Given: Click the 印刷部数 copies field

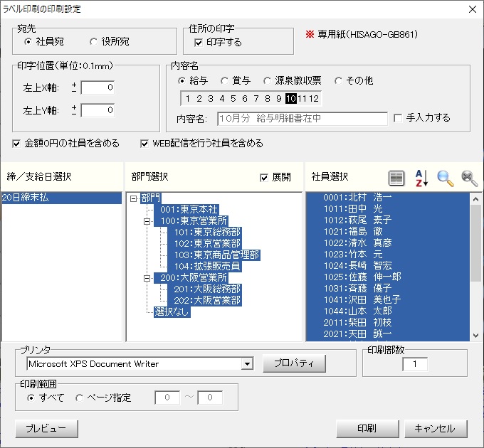Looking at the screenshot, I should click(x=415, y=364).
